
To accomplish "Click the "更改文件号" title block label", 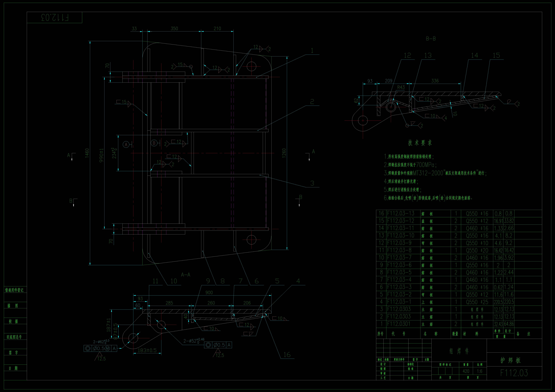I will [x=399, y=360].
